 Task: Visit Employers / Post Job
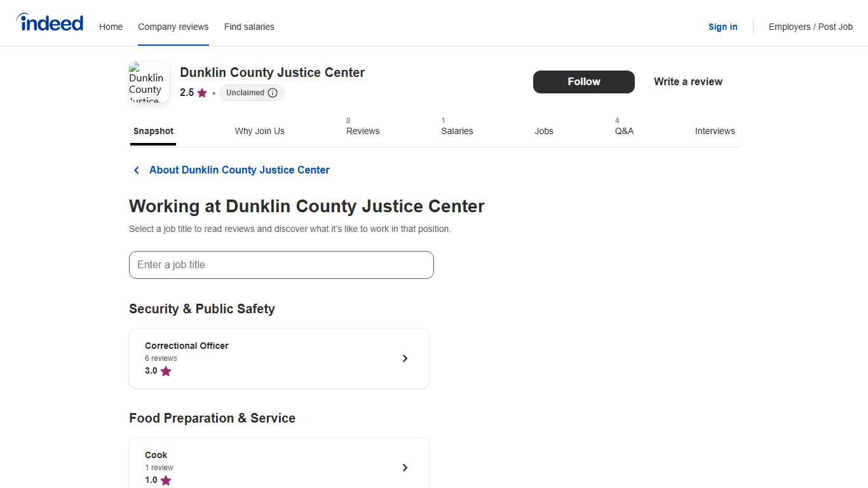point(811,27)
